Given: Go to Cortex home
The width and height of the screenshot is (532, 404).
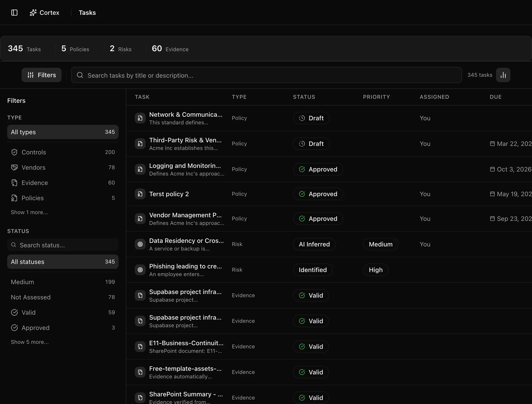Looking at the screenshot, I should click(44, 13).
